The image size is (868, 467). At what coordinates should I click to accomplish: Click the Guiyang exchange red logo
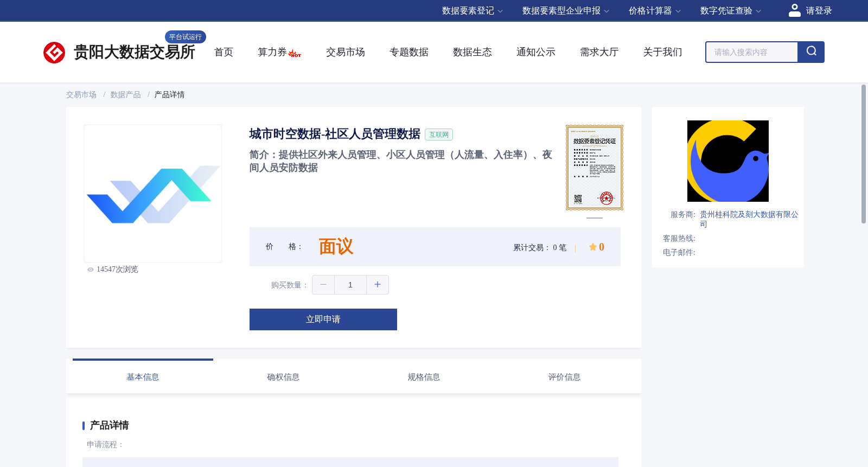(x=54, y=53)
